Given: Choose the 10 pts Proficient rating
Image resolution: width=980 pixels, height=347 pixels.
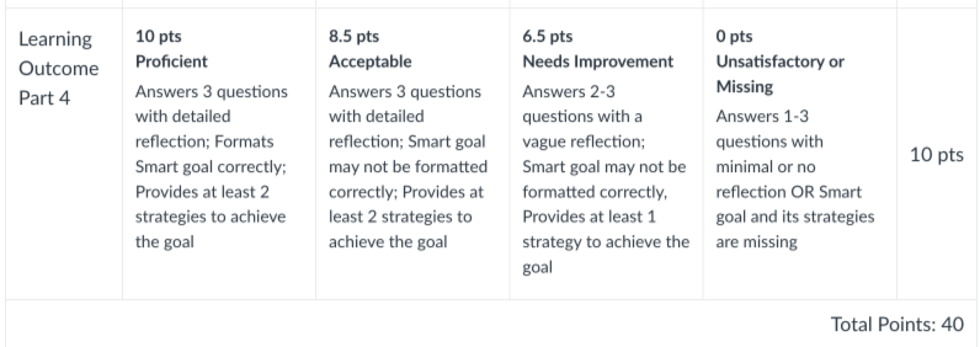Looking at the screenshot, I should [219, 154].
